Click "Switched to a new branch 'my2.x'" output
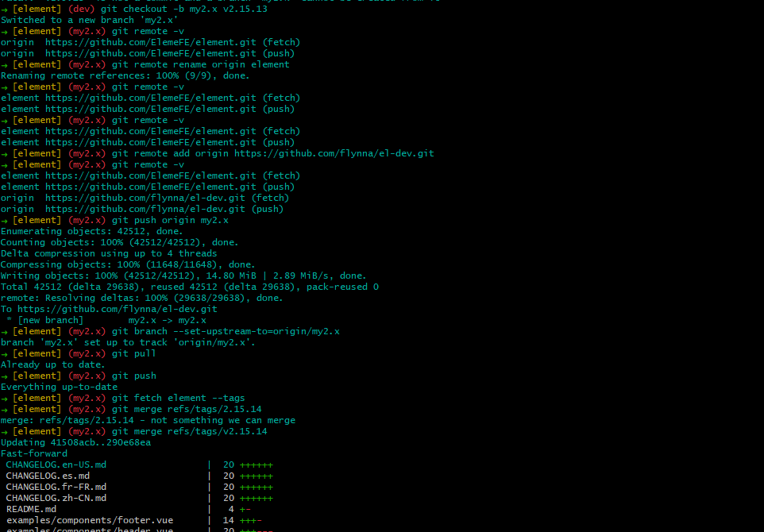 (x=89, y=20)
